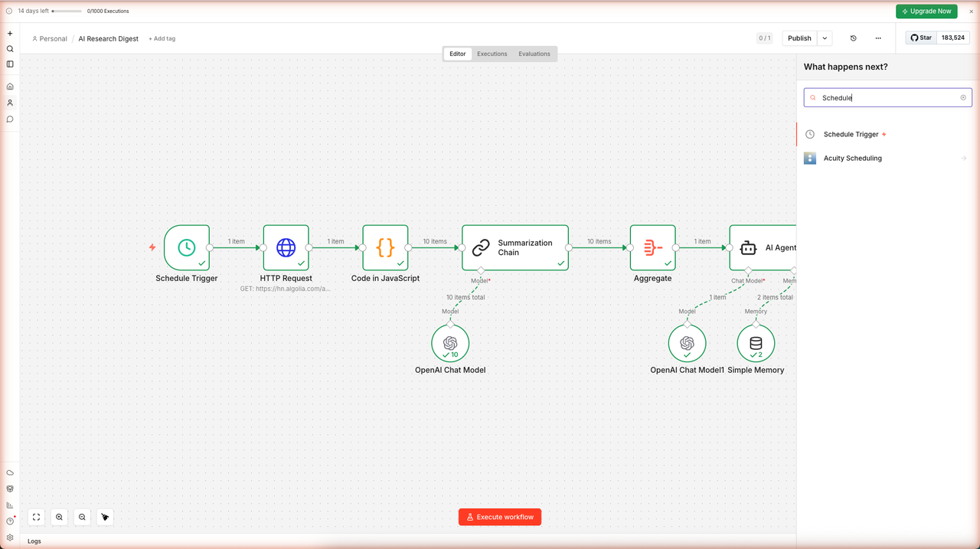This screenshot has width=980, height=549.
Task: Open the three-dot workflow options menu
Action: pos(878,38)
